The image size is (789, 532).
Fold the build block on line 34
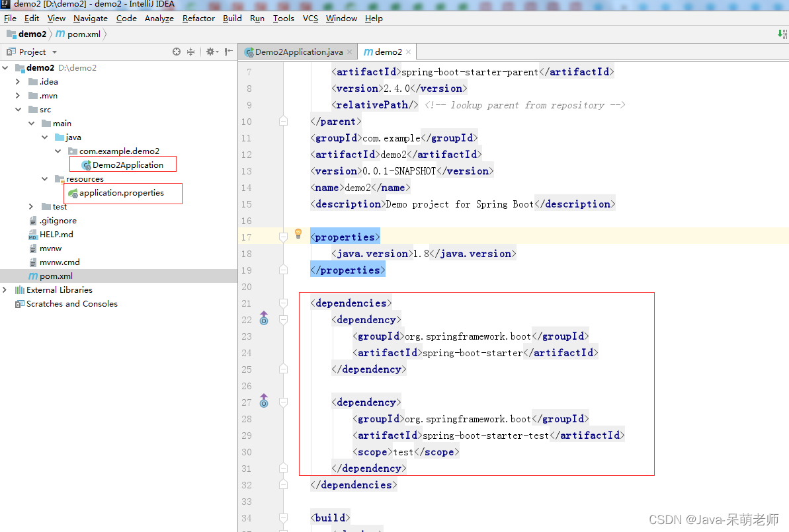coord(283,517)
